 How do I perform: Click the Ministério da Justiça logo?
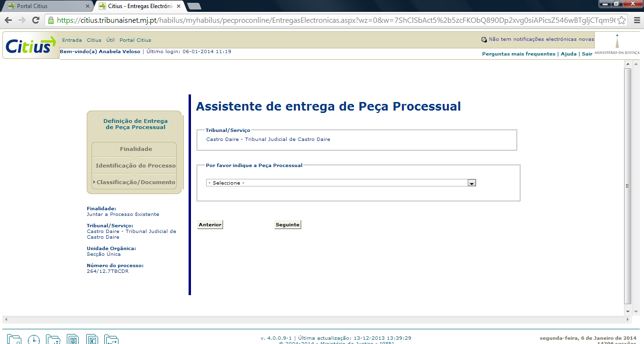pyautogui.click(x=617, y=45)
